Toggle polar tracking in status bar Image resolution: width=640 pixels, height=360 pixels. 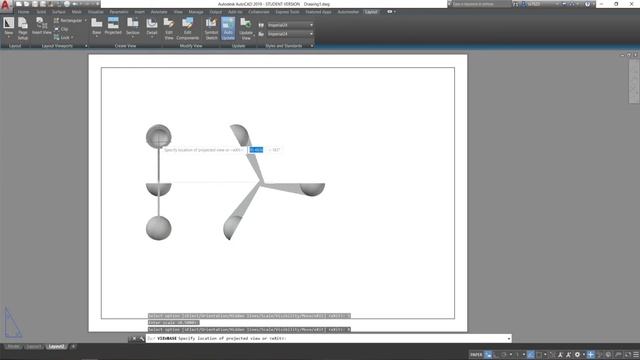coord(504,355)
